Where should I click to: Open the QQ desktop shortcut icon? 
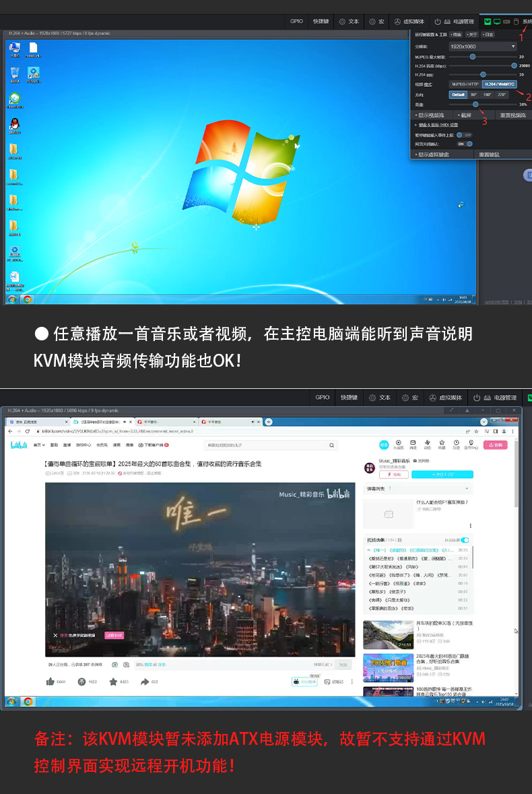pos(14,124)
